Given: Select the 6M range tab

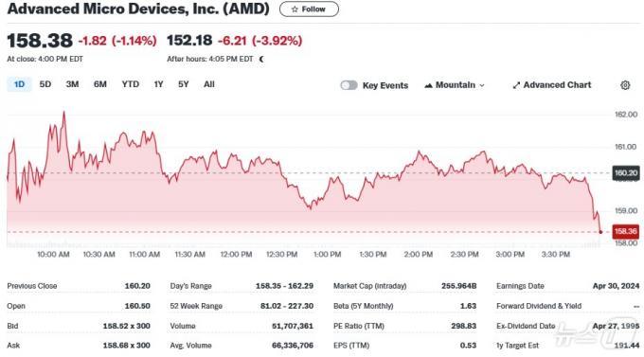Looking at the screenshot, I should [x=100, y=84].
